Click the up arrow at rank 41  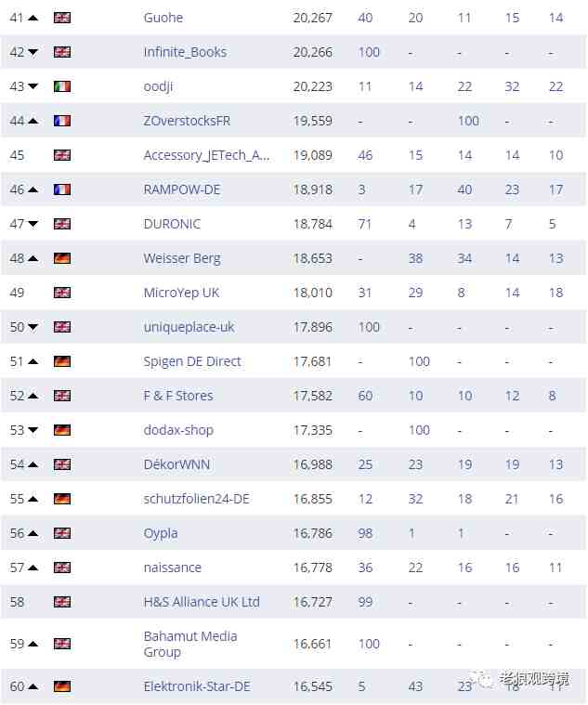(33, 18)
